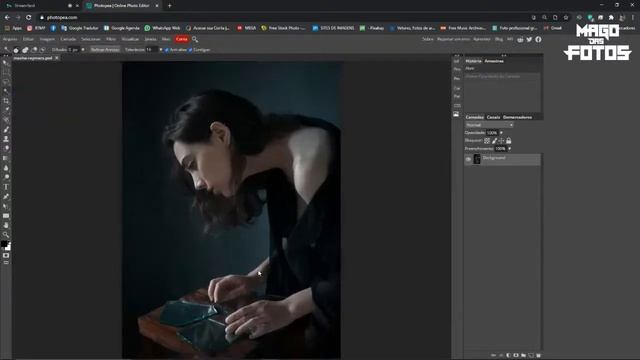The image size is (640, 360).
Task: Select the Magic Wand tool in toolbox
Action: click(6, 91)
